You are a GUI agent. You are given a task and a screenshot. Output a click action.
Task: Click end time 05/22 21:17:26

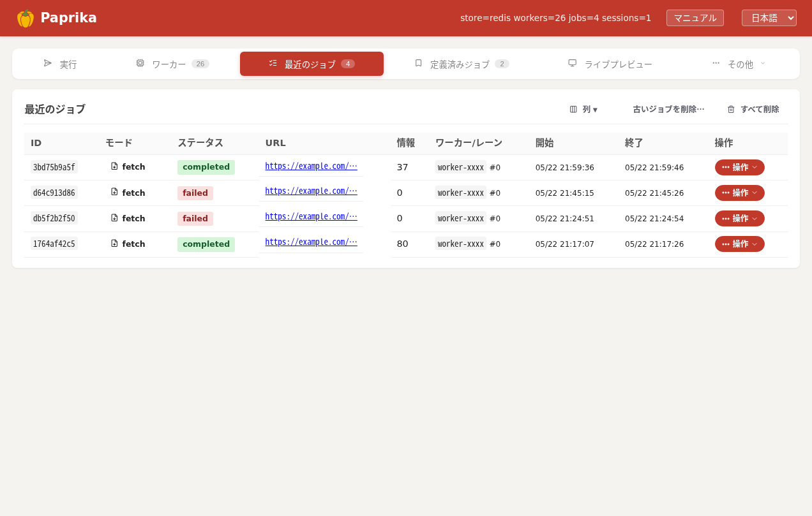pos(654,244)
